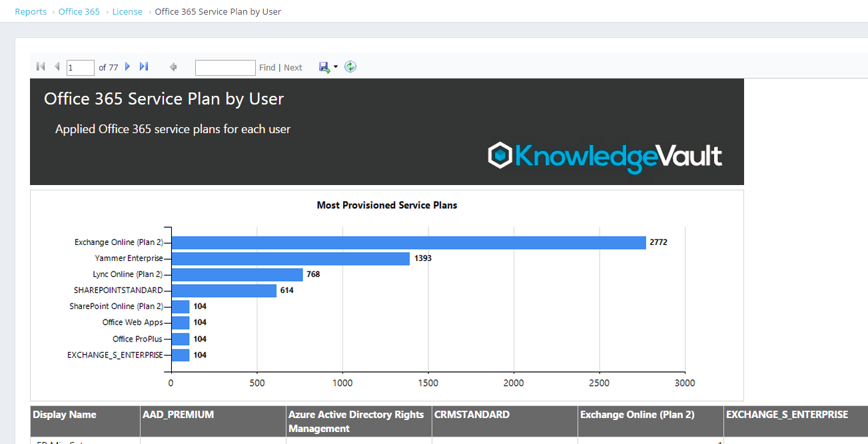Open export format dropdown arrow
Viewport: 868px width, 444px height.
pos(336,67)
